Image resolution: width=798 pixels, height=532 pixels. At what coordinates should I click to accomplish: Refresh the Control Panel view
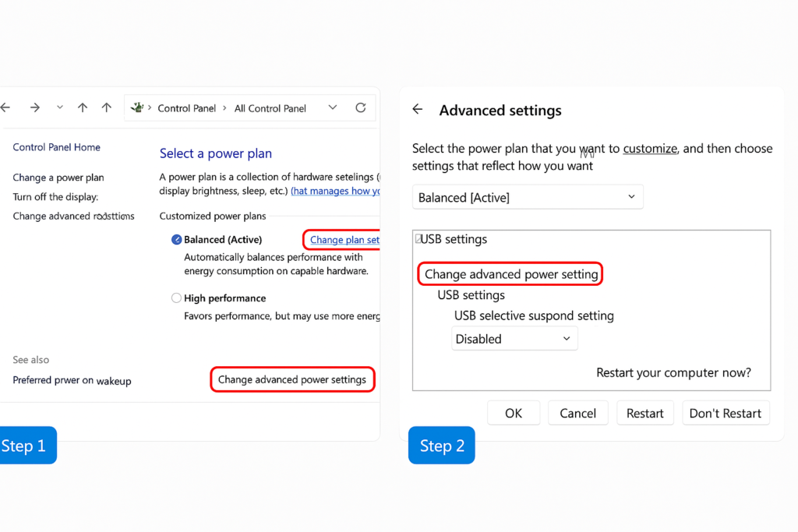(361, 107)
